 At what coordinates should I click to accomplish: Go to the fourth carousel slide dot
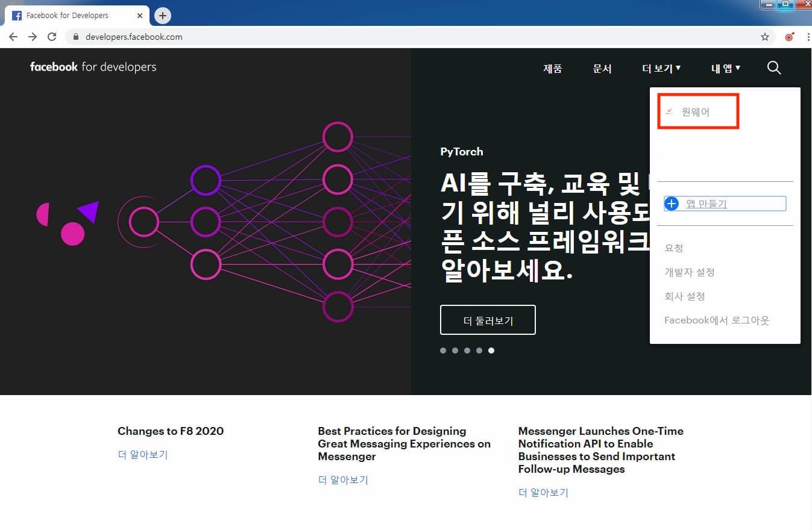pyautogui.click(x=479, y=351)
